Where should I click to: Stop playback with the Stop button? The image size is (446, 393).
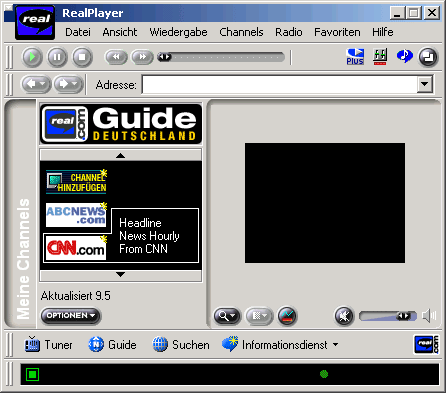point(82,57)
